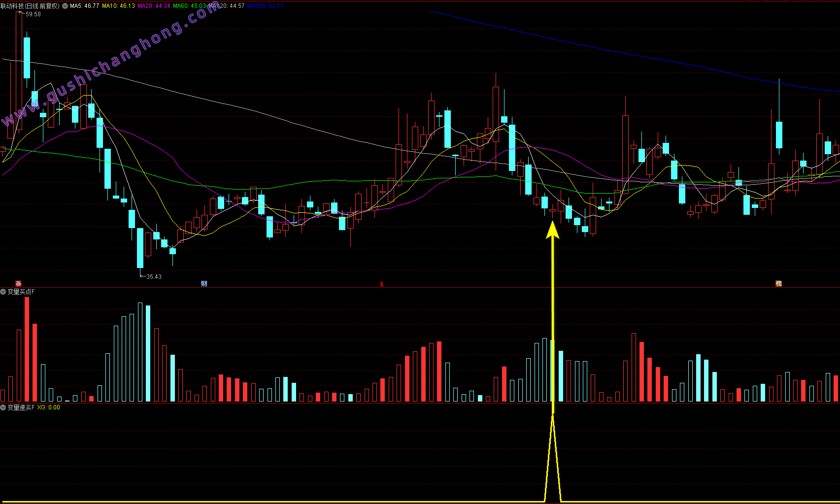The image size is (840, 504).
Task: Click the 35.43 low price label
Action: pos(154,276)
